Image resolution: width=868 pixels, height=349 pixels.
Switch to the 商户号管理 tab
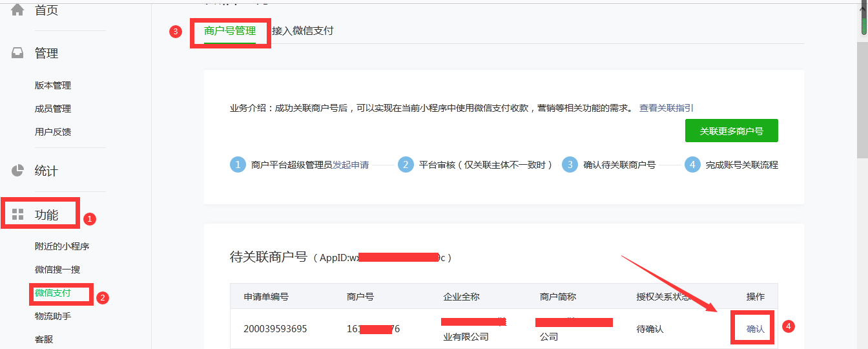[x=229, y=31]
